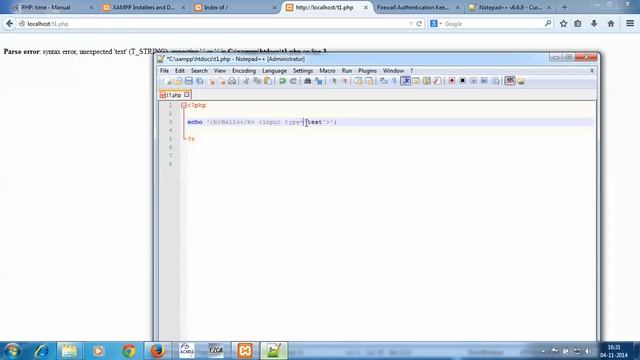Screen dimensions: 640x360
Task: Open Chrome from the taskbar
Action: (129, 351)
